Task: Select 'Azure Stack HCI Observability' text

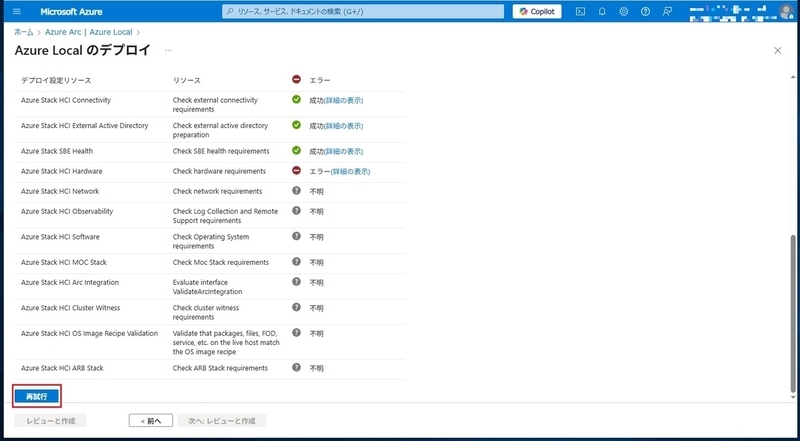Action: 67,211
